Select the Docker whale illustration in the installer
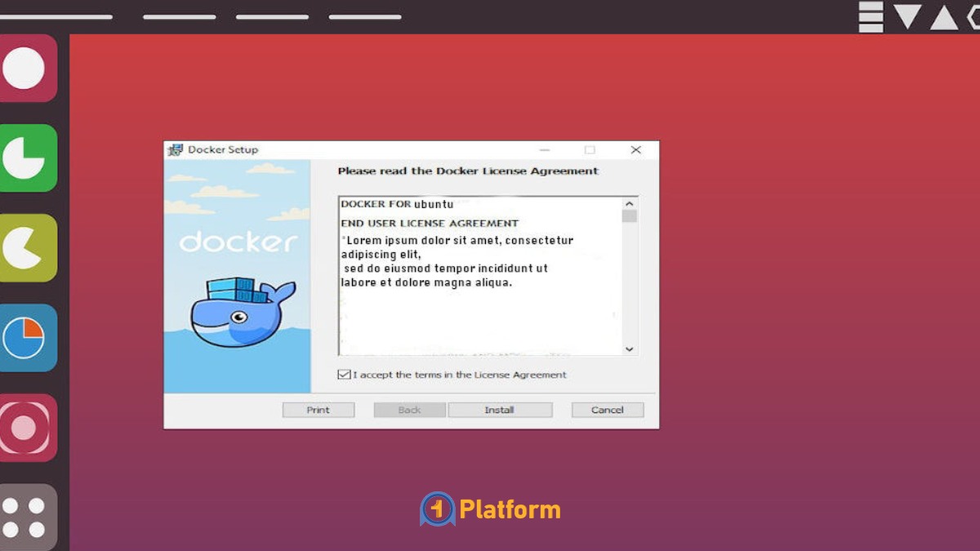The image size is (980, 551). coord(238,311)
